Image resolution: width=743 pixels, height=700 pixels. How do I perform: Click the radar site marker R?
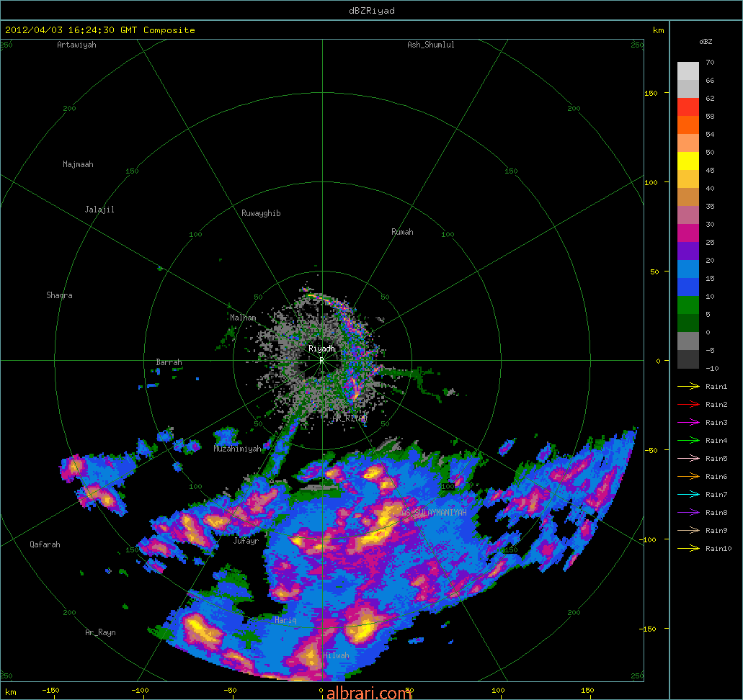point(321,361)
